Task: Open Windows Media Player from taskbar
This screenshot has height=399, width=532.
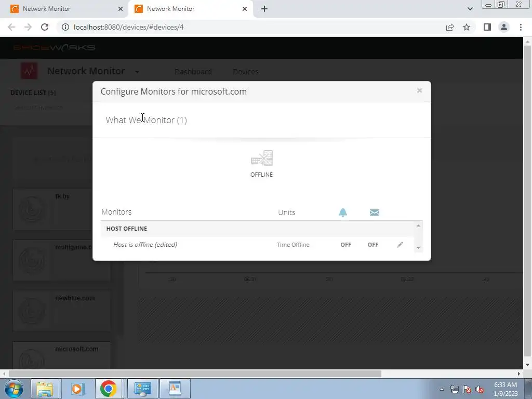Action: point(77,389)
